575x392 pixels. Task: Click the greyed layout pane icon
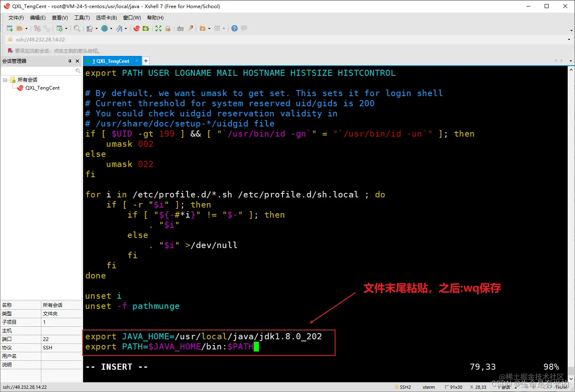point(217,28)
